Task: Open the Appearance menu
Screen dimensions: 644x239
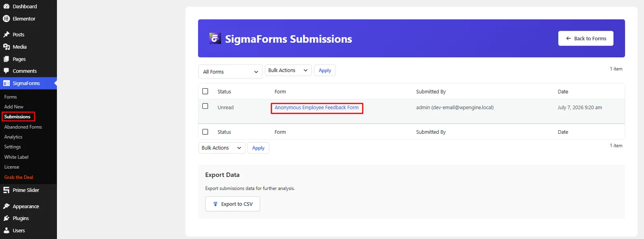Action: click(26, 206)
